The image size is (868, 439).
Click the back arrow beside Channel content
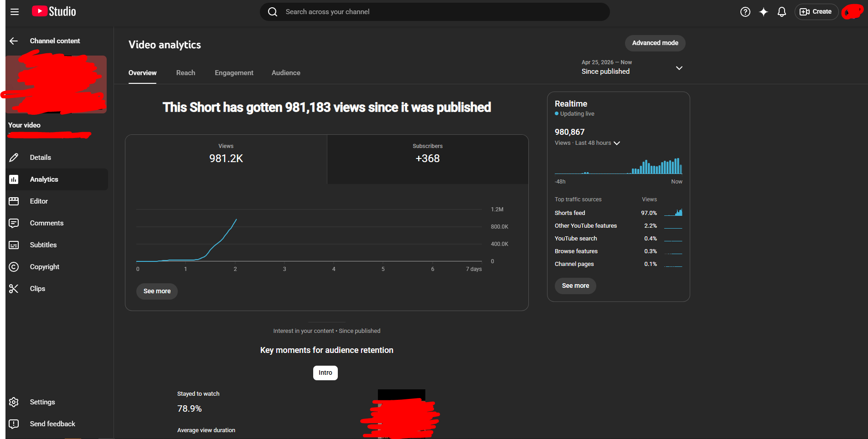pos(14,41)
